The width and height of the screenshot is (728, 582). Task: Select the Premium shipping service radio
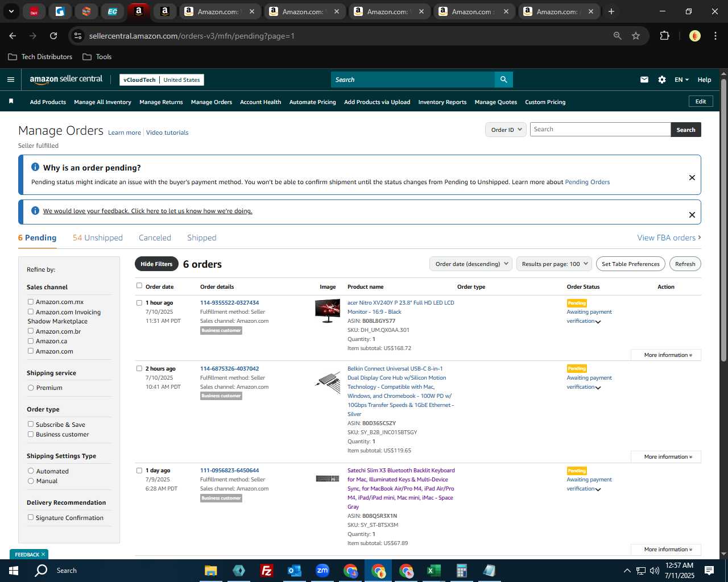coord(31,388)
